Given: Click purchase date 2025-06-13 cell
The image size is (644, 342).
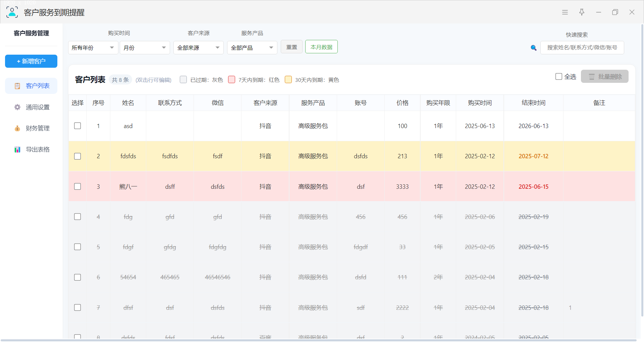Looking at the screenshot, I should click(x=480, y=126).
